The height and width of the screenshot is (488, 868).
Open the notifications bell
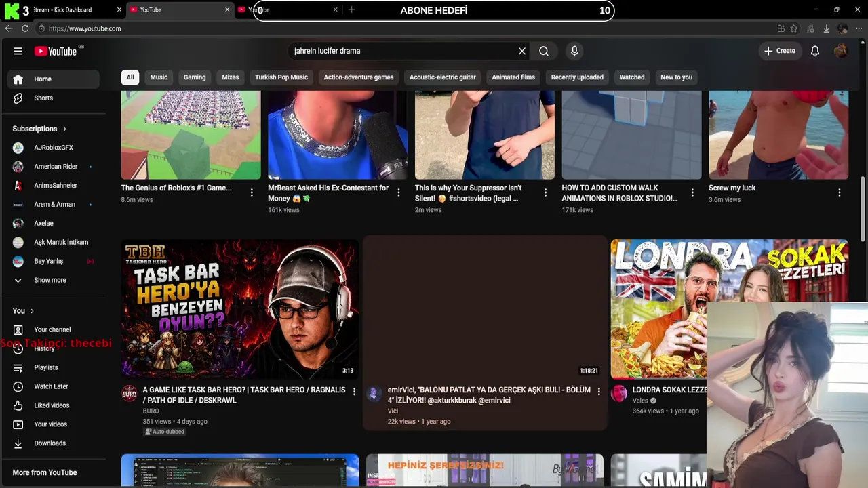(x=815, y=51)
